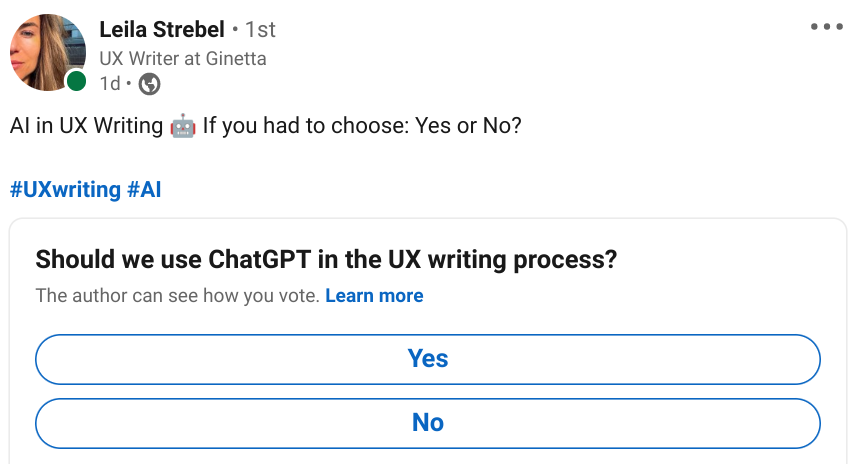
Task: Click the 1st connection degree badge
Action: click(260, 30)
